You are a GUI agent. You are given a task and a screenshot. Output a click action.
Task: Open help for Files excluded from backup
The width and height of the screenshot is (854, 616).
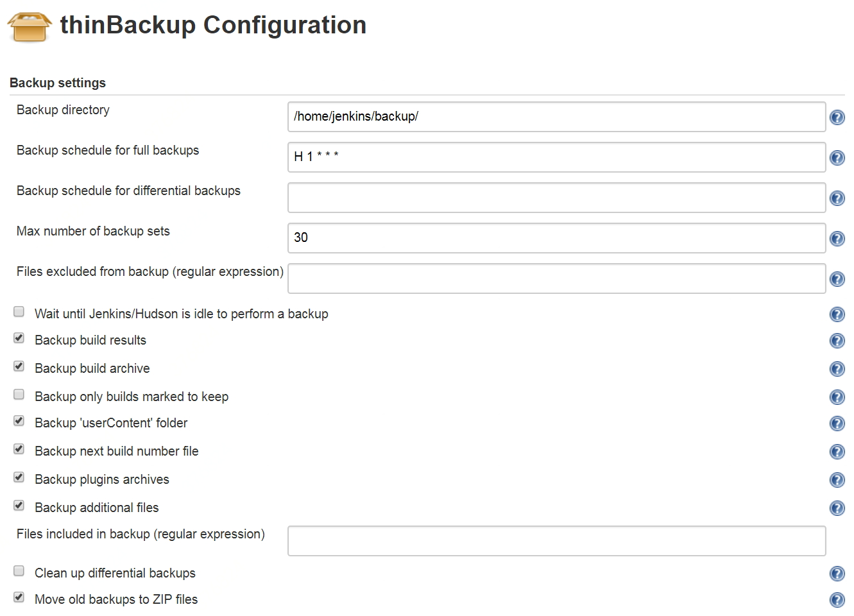tap(837, 279)
